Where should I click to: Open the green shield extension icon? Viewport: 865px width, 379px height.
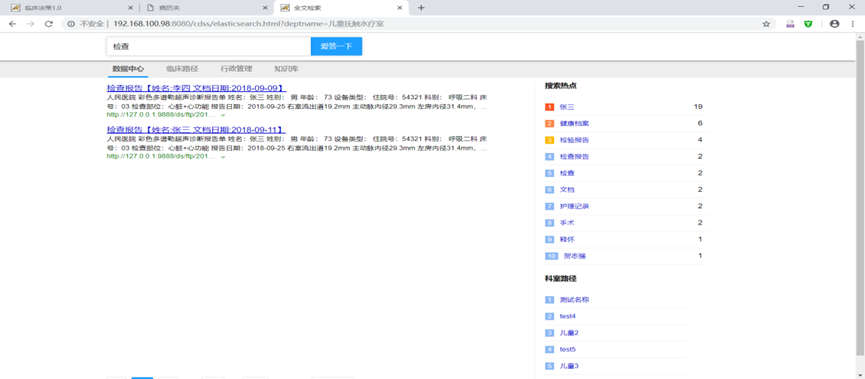coord(808,24)
